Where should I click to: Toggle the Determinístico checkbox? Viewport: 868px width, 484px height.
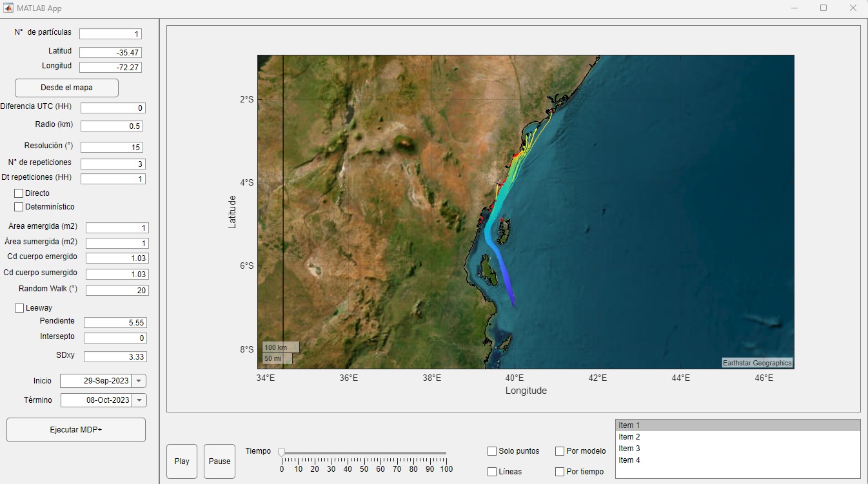click(19, 207)
